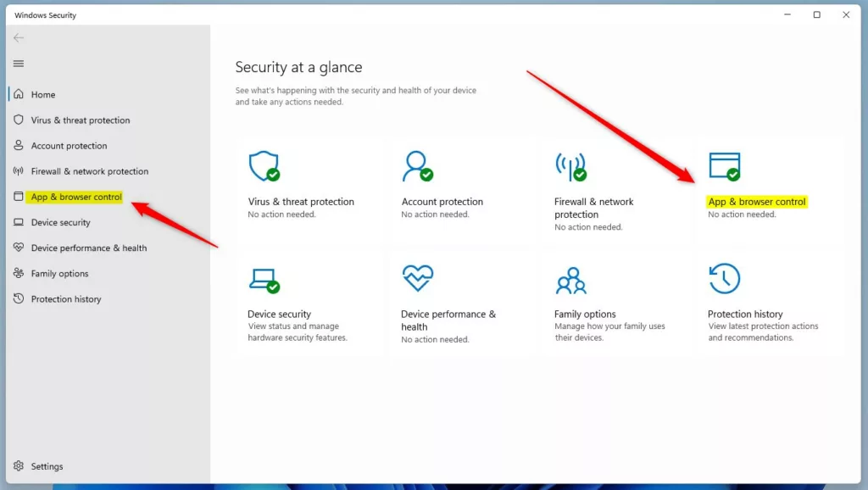Click the Family options tile title
The height and width of the screenshot is (490, 868).
(585, 314)
